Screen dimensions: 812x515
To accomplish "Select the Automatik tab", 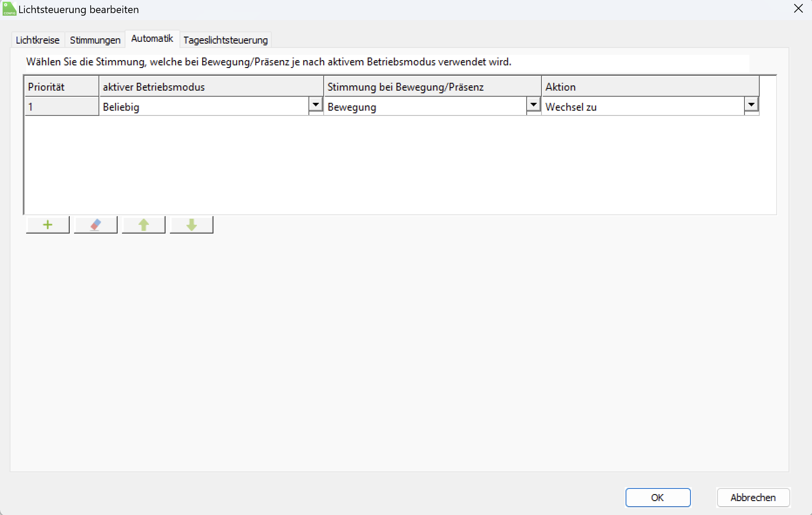I will 152,39.
